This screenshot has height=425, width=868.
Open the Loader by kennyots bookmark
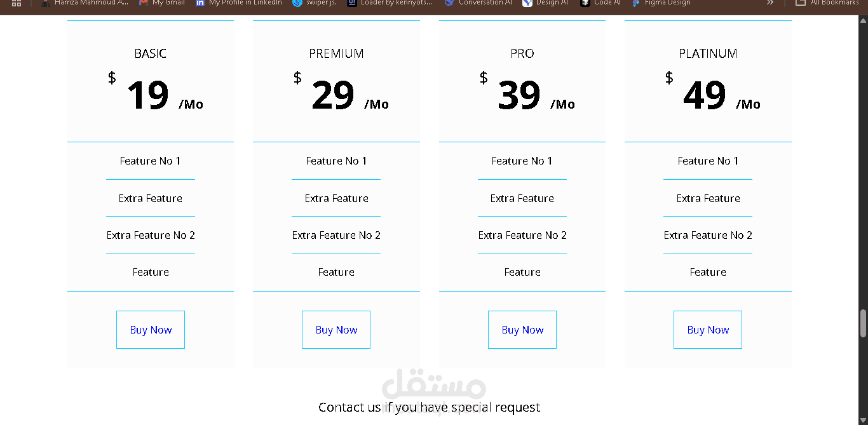point(390,3)
